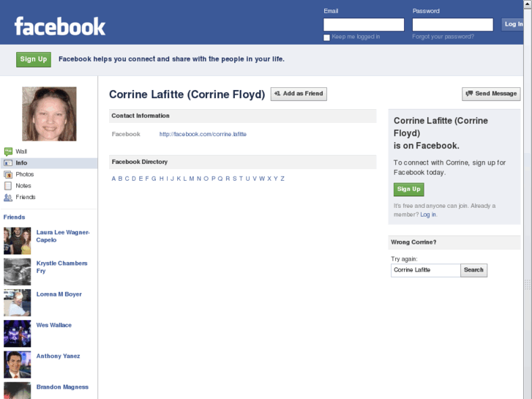Click Anthony Yanez thumbnail
532x399 pixels.
18,365
